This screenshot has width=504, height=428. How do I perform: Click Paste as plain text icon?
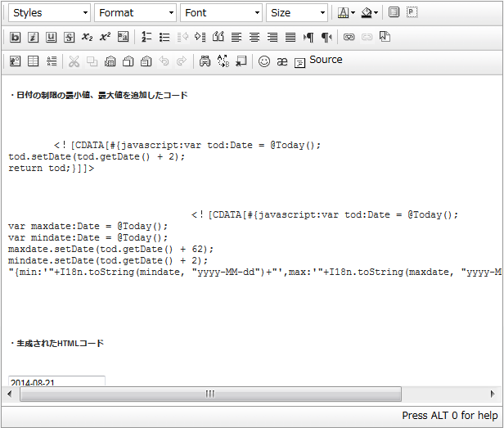click(x=128, y=61)
